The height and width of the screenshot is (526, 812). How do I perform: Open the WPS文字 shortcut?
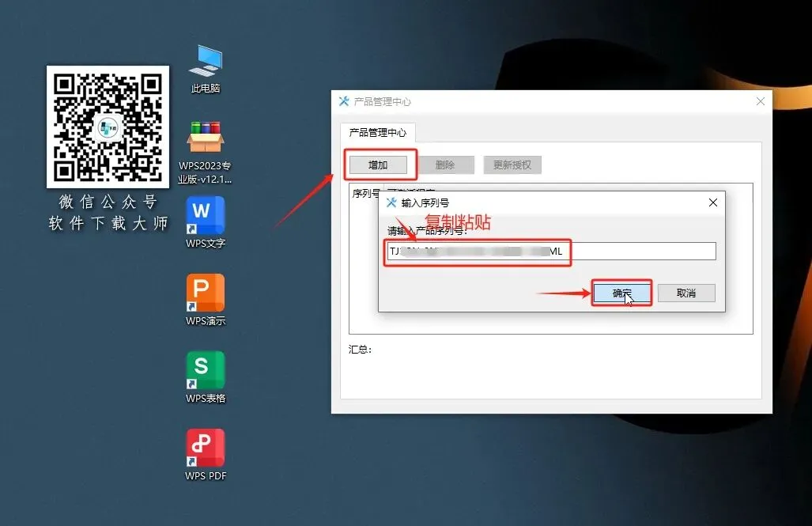206,222
